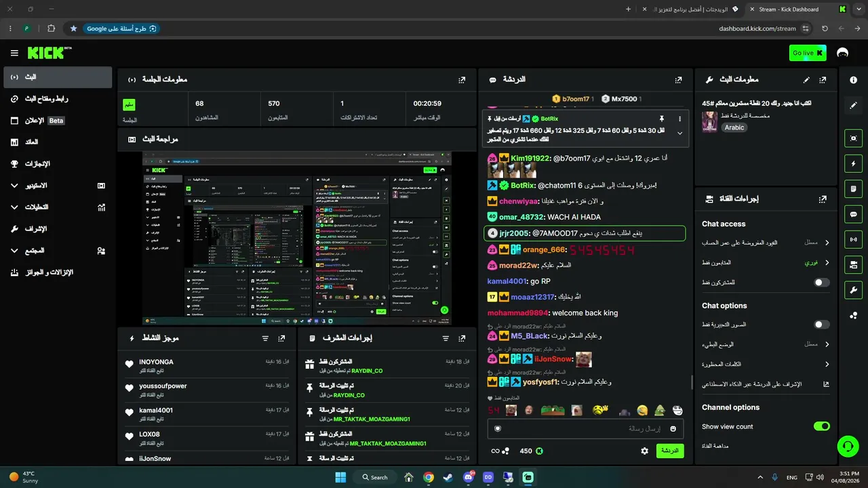
Task: Open the followers-only chat setting
Action: tap(766, 262)
